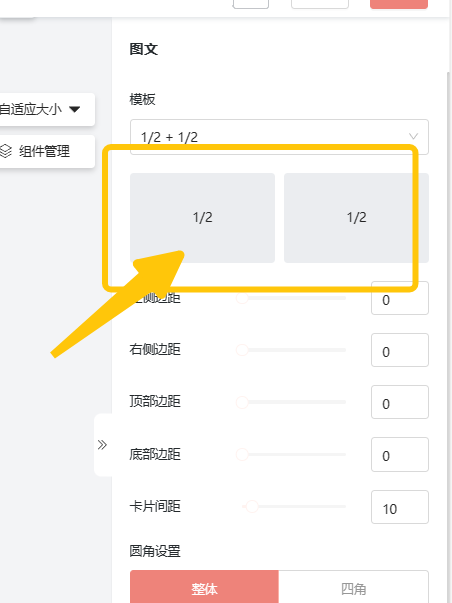Click the dropdown arrow of 自适应大小
The height and width of the screenshot is (603, 452).
[75, 109]
